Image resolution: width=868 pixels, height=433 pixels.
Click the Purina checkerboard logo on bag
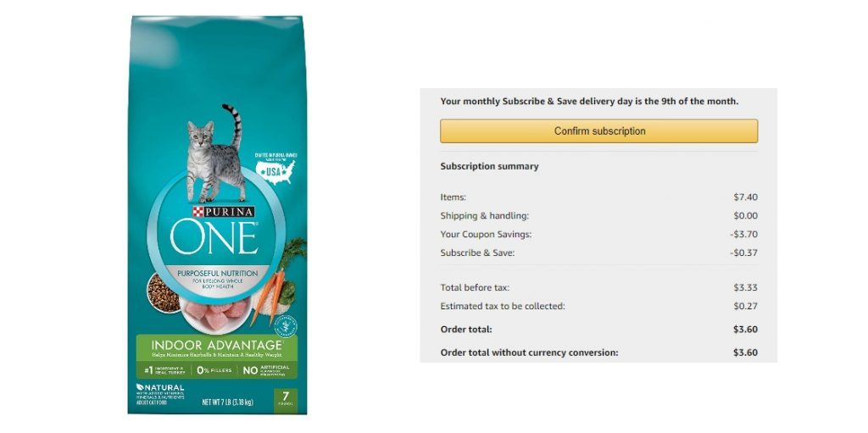point(196,212)
